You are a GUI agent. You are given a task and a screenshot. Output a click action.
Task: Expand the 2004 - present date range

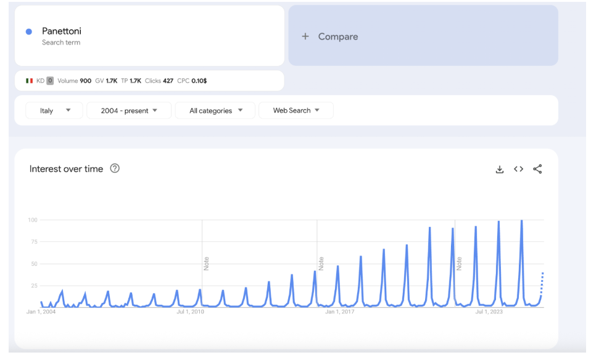click(129, 110)
